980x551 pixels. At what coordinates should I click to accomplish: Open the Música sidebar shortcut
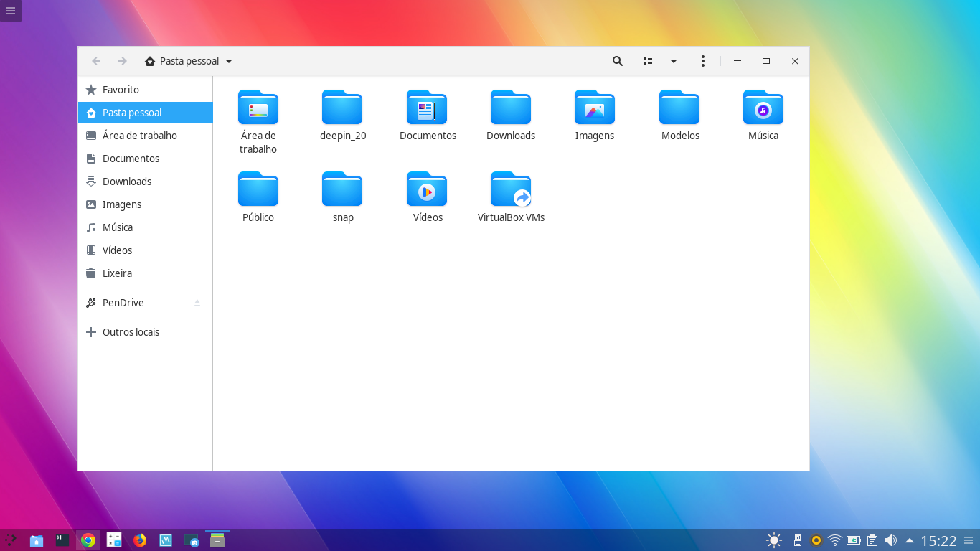(119, 227)
